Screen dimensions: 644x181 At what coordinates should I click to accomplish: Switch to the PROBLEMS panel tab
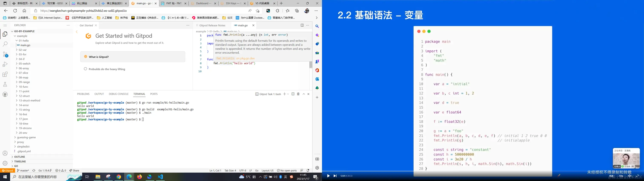pos(83,94)
